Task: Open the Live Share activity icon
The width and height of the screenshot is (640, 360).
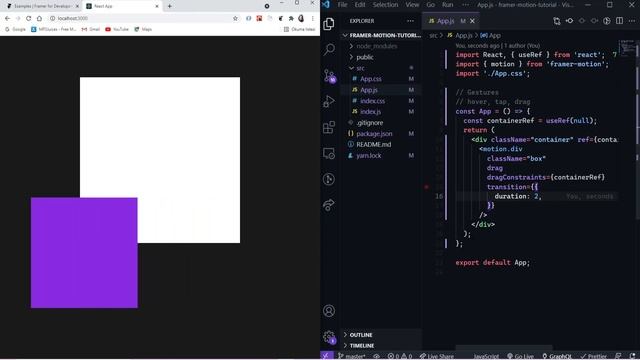Action: pyautogui.click(x=329, y=205)
